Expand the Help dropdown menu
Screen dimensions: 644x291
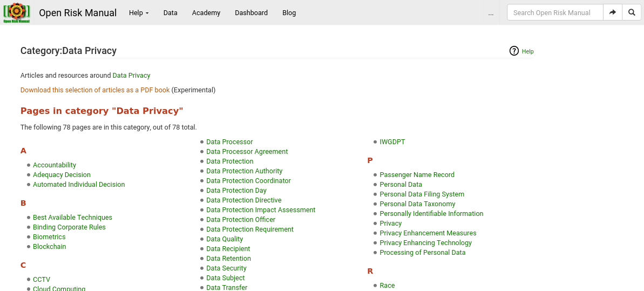[139, 13]
